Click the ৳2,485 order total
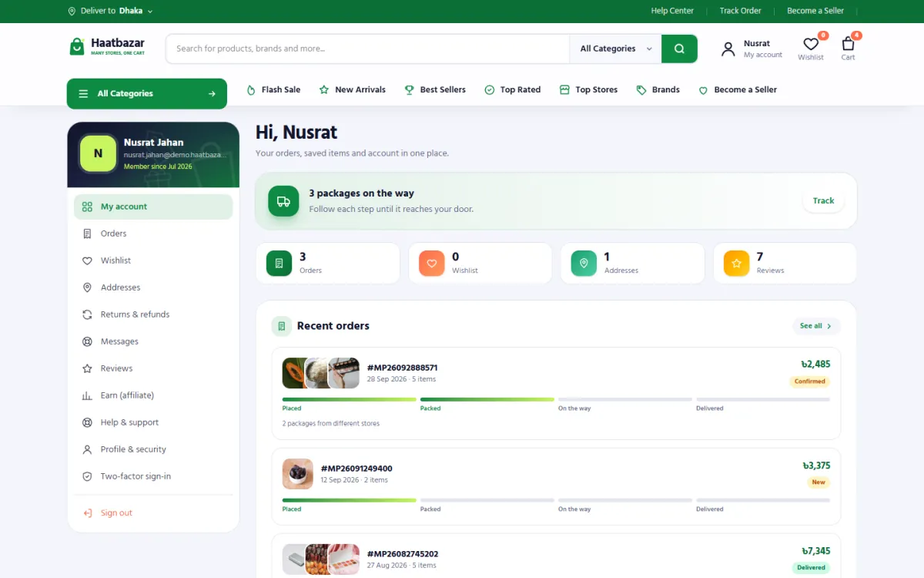This screenshot has width=924, height=578. pyautogui.click(x=815, y=364)
